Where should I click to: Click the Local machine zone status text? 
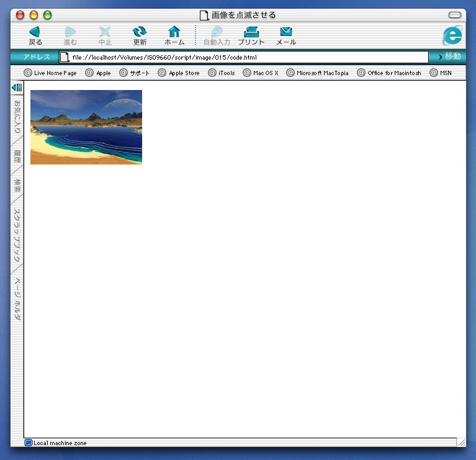60,443
